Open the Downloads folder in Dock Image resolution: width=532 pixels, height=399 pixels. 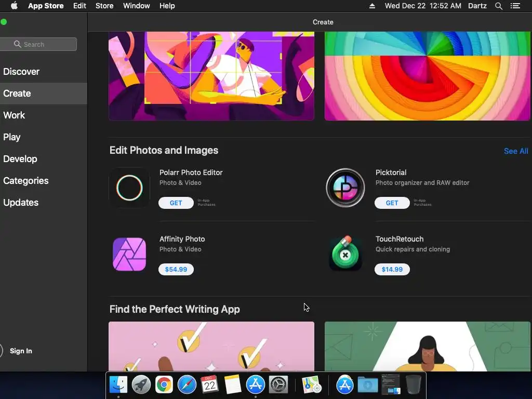pos(368,385)
